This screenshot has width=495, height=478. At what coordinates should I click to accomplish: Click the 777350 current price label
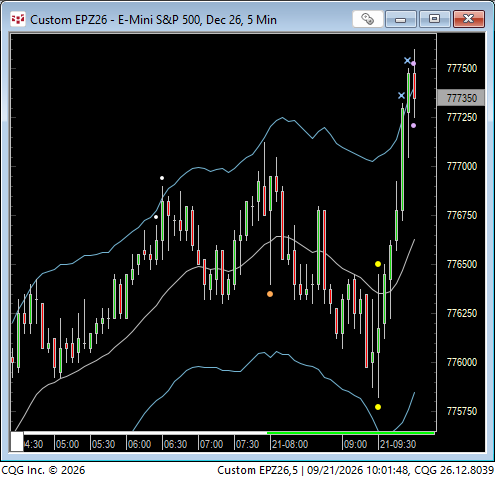click(461, 98)
